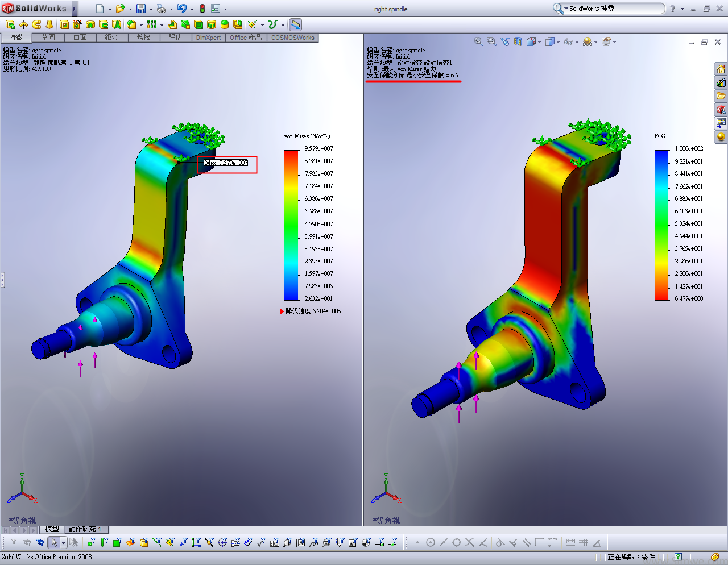Click the Fillet feature icon

pyautogui.click(x=131, y=24)
